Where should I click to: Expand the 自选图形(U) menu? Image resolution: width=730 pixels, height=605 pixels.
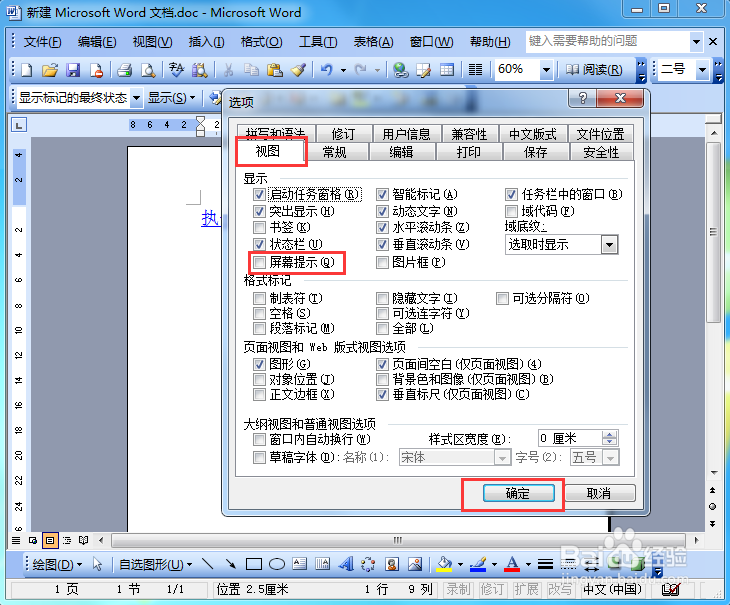point(155,565)
